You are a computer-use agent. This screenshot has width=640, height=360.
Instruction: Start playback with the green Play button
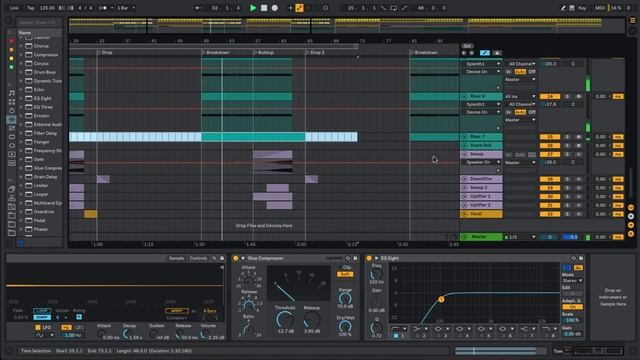[x=253, y=8]
